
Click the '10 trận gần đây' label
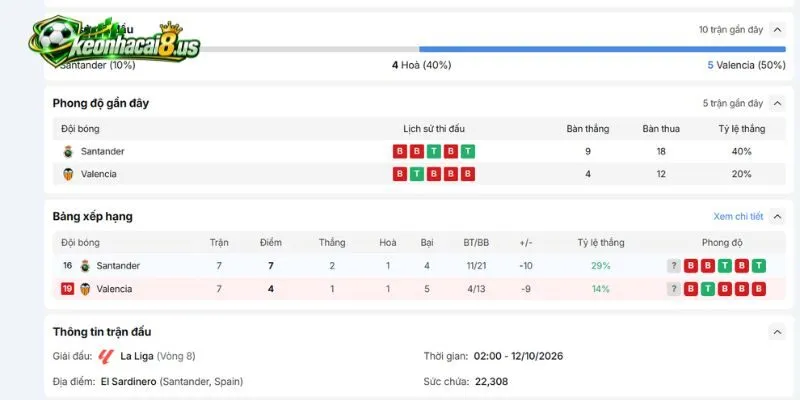coord(731,30)
